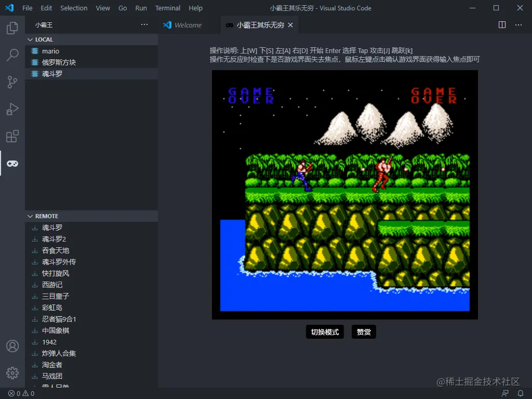Click download icon next to remote 魂斗罗
Image resolution: width=532 pixels, height=399 pixels.
pyautogui.click(x=35, y=228)
